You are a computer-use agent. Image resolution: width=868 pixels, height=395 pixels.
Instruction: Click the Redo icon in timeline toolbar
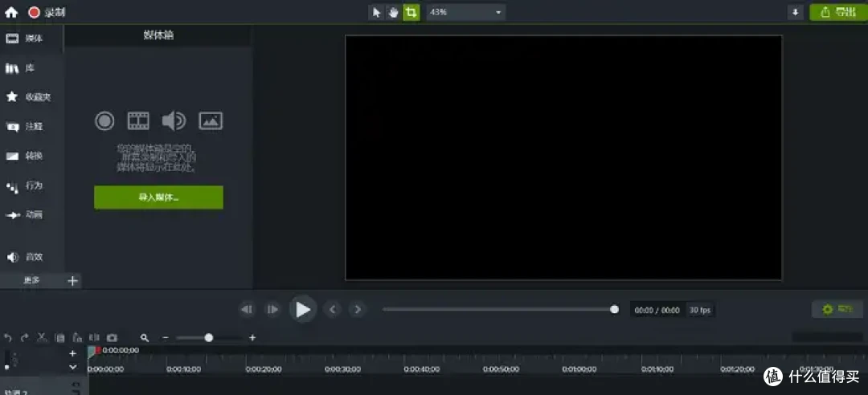(24, 337)
